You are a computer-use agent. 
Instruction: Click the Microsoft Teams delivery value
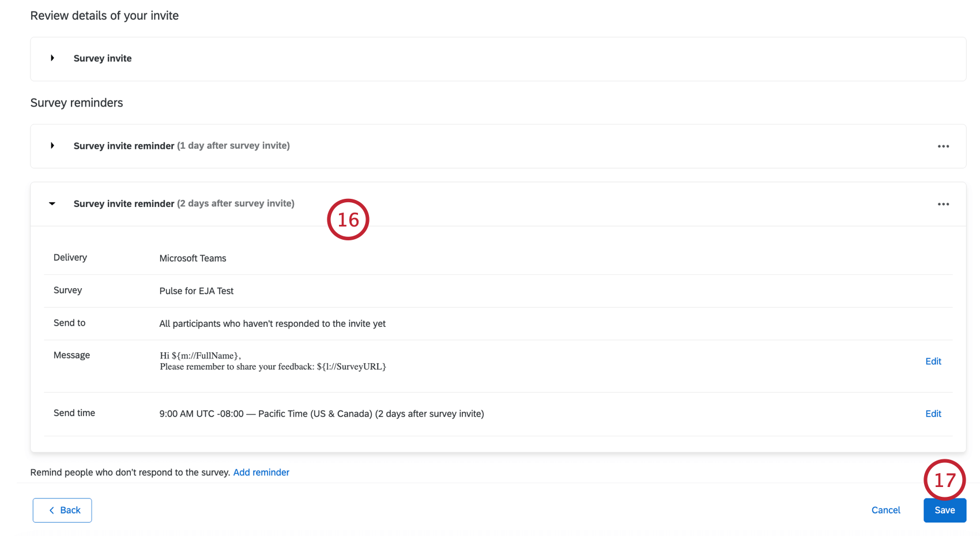pyautogui.click(x=193, y=258)
